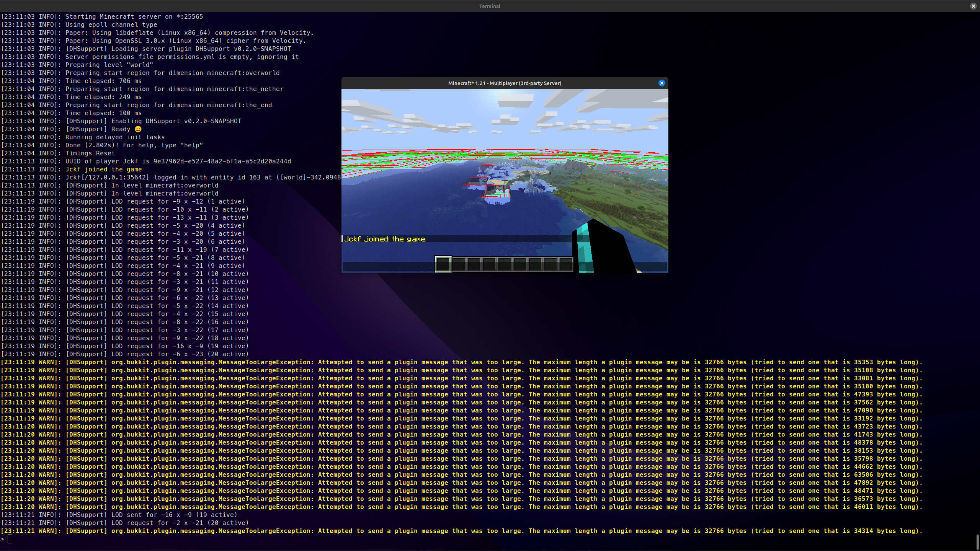Click 'Time elapsed: 706 ms' line
980x551 pixels.
[x=71, y=81]
